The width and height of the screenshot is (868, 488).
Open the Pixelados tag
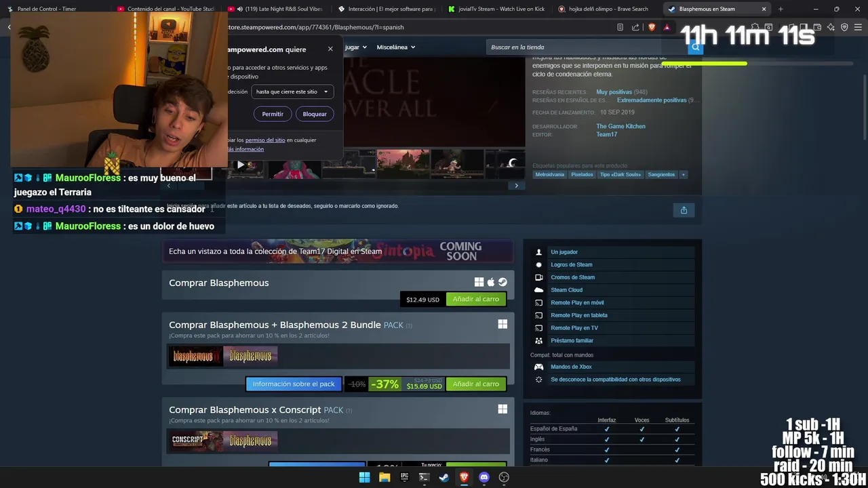[x=582, y=175]
